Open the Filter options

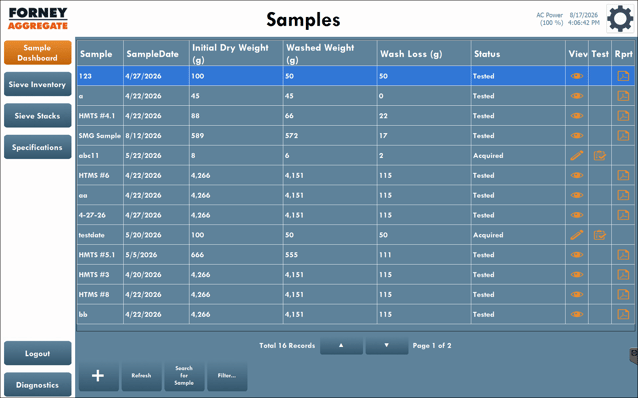[x=227, y=376]
